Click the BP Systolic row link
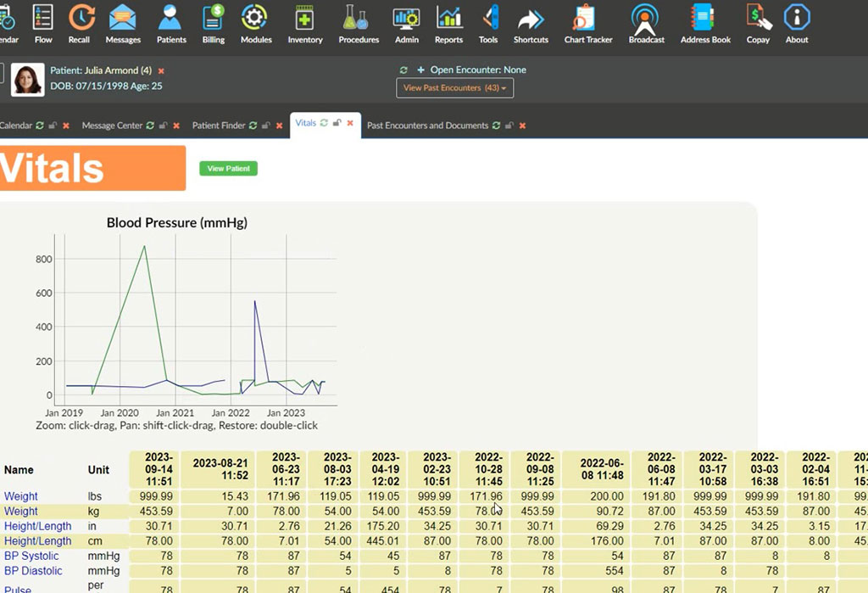The height and width of the screenshot is (593, 868). point(31,557)
